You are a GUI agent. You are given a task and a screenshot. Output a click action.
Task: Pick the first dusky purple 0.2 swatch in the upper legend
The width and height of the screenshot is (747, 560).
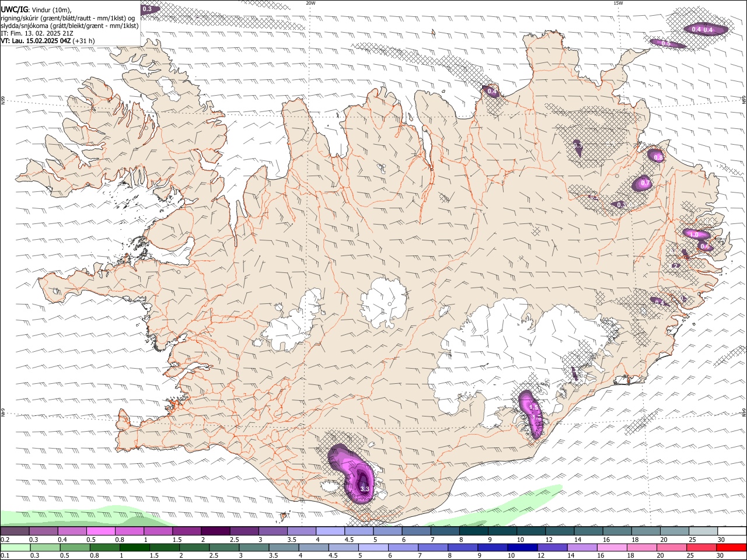pos(15,531)
